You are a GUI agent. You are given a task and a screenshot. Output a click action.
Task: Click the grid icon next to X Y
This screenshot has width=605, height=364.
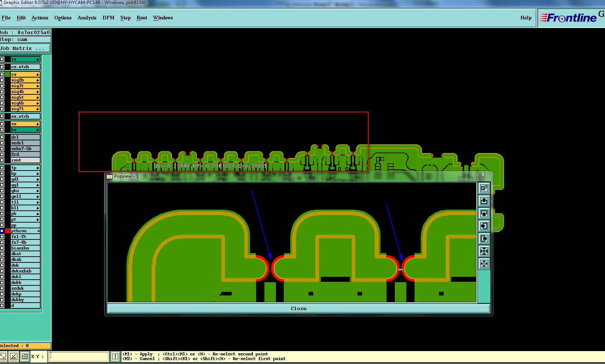click(25, 356)
